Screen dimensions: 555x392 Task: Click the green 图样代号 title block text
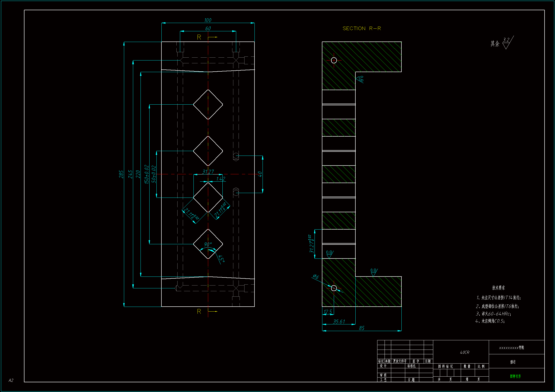(515, 376)
